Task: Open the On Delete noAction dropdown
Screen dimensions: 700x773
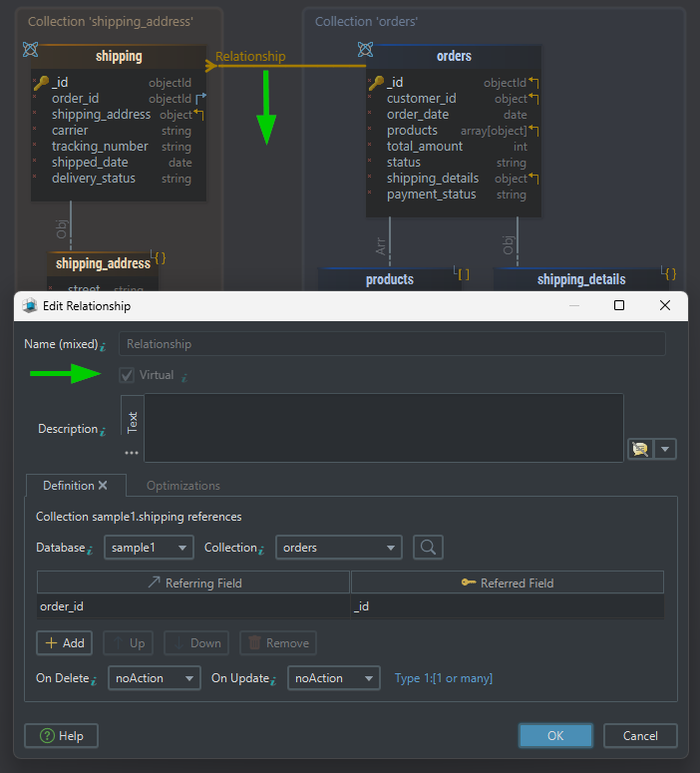Action: tap(155, 678)
